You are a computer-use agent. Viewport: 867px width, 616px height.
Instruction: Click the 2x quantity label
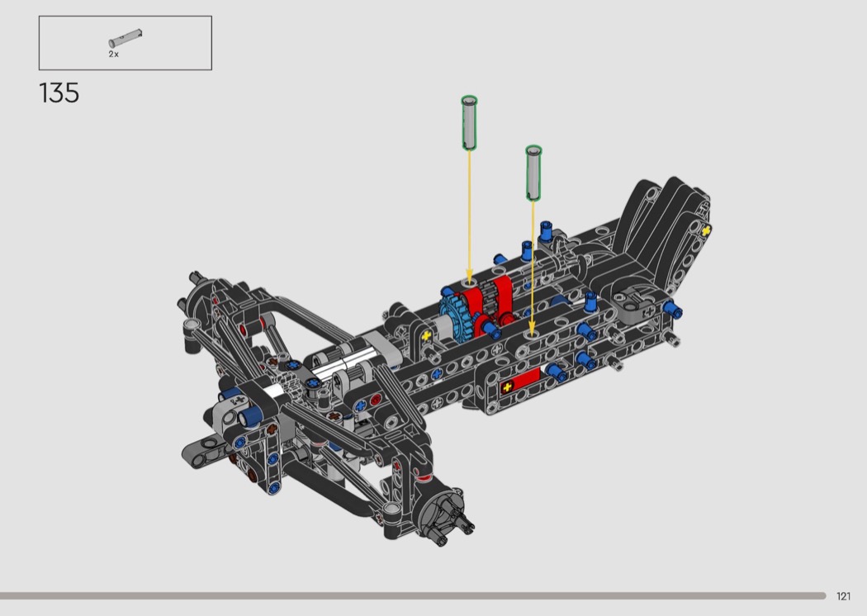click(x=113, y=54)
